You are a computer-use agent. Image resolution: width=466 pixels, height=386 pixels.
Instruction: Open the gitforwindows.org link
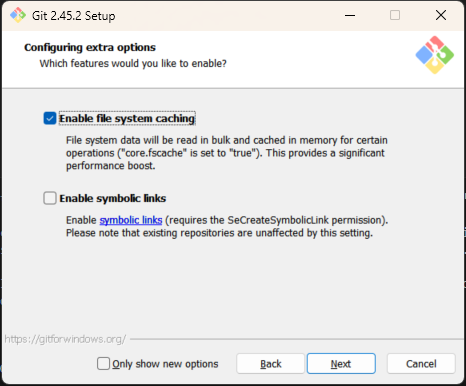pos(65,339)
